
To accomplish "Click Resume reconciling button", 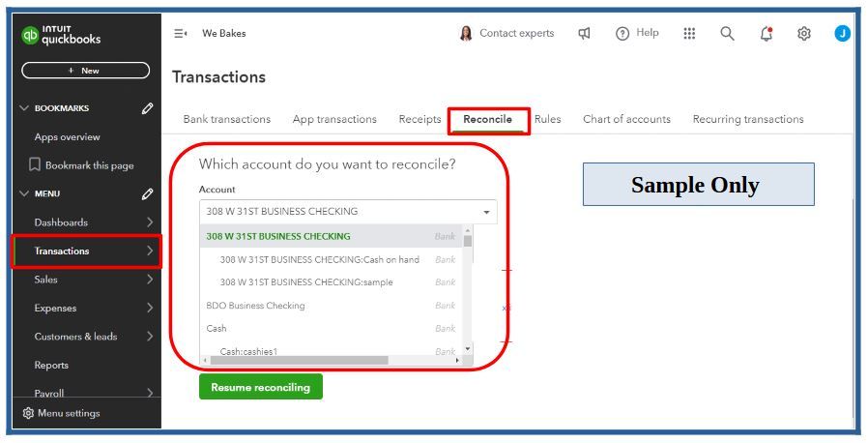I will click(x=261, y=387).
